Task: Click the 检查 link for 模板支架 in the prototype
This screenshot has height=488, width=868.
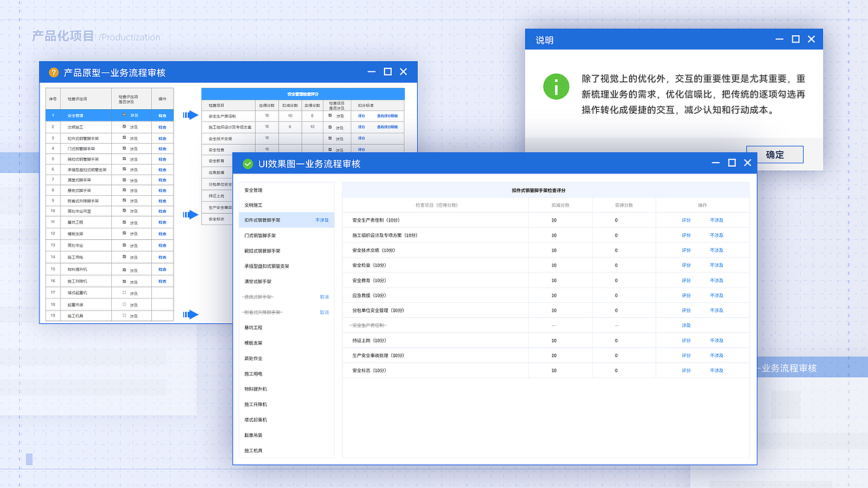Action: [x=163, y=233]
